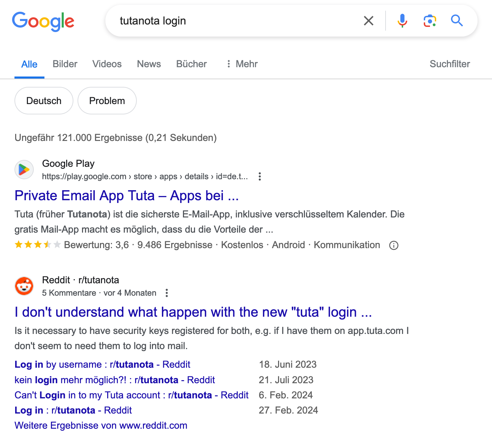Click the date 27. Feb. 2024
This screenshot has width=492, height=448.
tap(288, 410)
